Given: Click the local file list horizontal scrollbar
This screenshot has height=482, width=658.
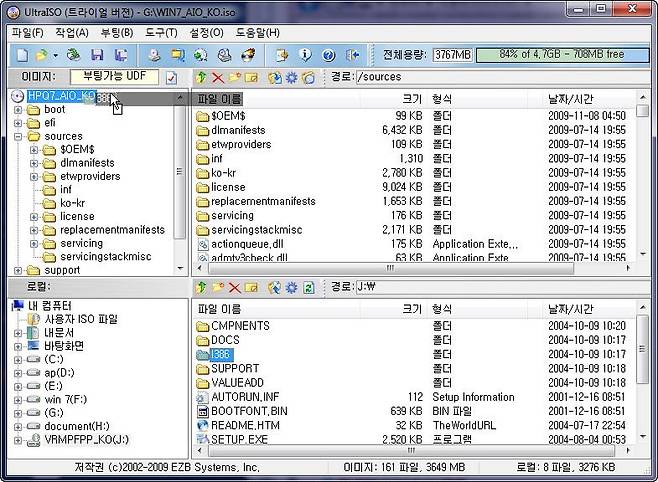Looking at the screenshot, I should click(x=413, y=451).
